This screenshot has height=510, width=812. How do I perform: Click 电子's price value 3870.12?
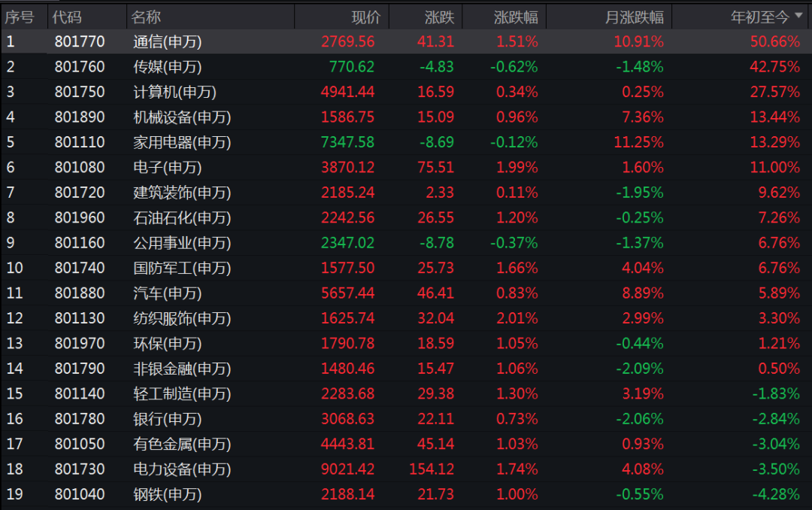[348, 167]
